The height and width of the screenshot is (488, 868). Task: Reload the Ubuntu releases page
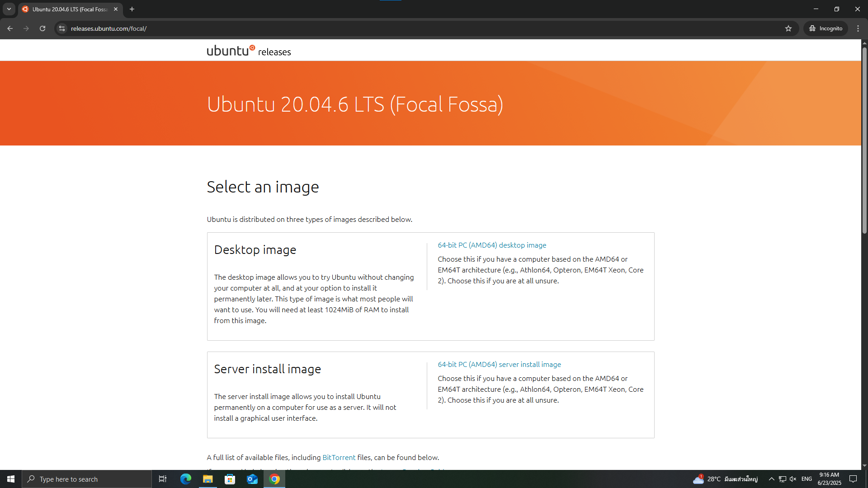[42, 28]
